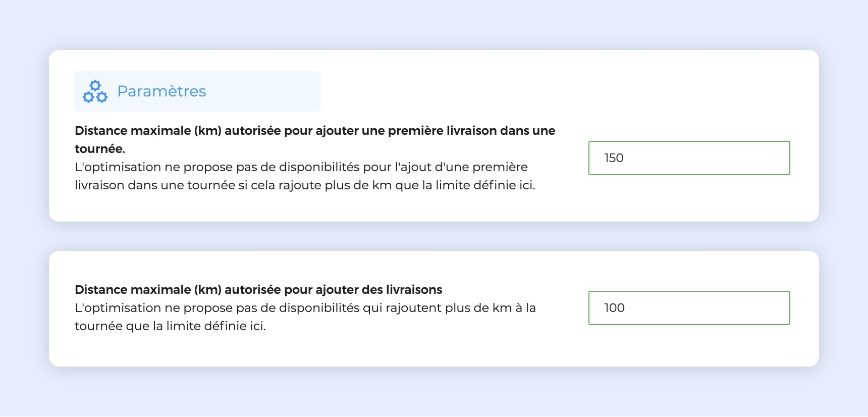Click the number 150 inside its field
This screenshot has width=868, height=417.
(614, 158)
